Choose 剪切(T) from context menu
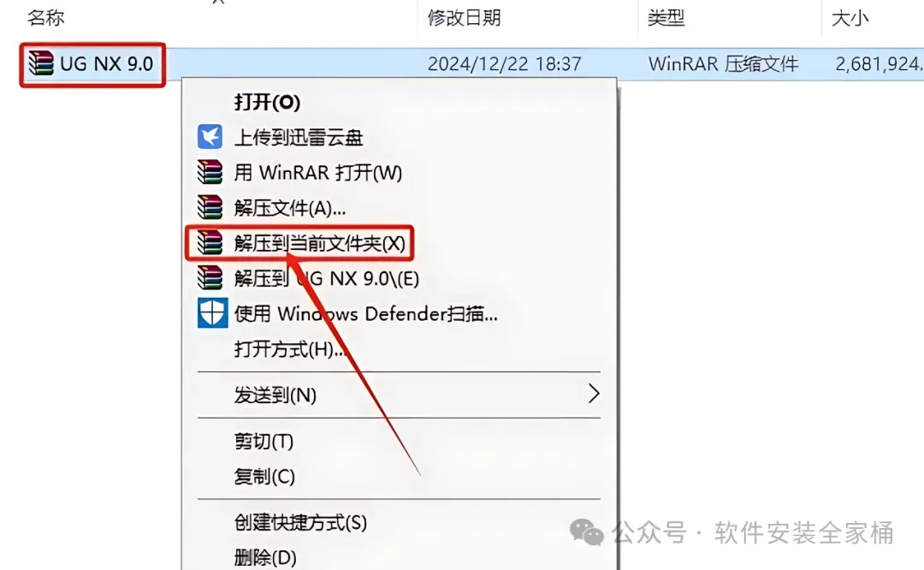The height and width of the screenshot is (570, 924). coord(264,441)
